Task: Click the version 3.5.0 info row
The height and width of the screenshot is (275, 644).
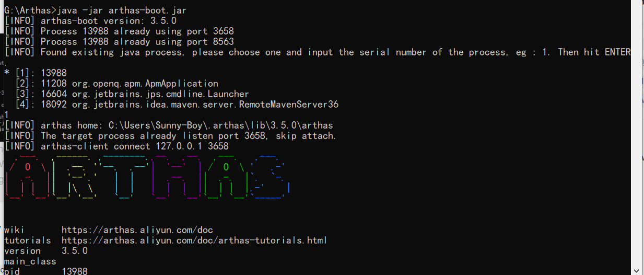Action: click(x=46, y=251)
